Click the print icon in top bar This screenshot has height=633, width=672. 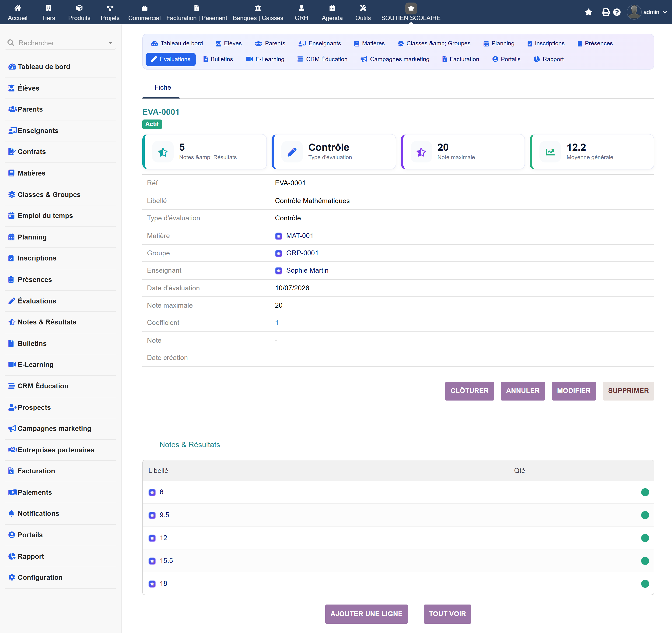point(606,12)
